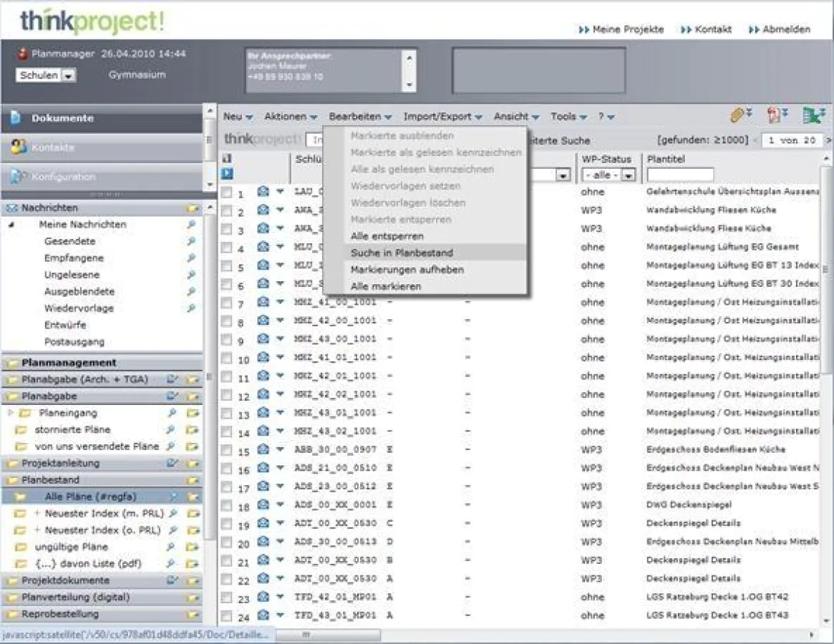Click the envelope icon in row 1
This screenshot has width=834, height=644.
pos(263,191)
